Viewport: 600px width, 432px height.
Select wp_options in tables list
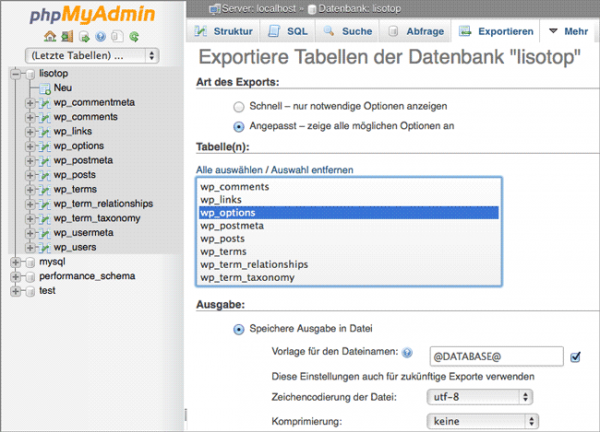pos(349,213)
